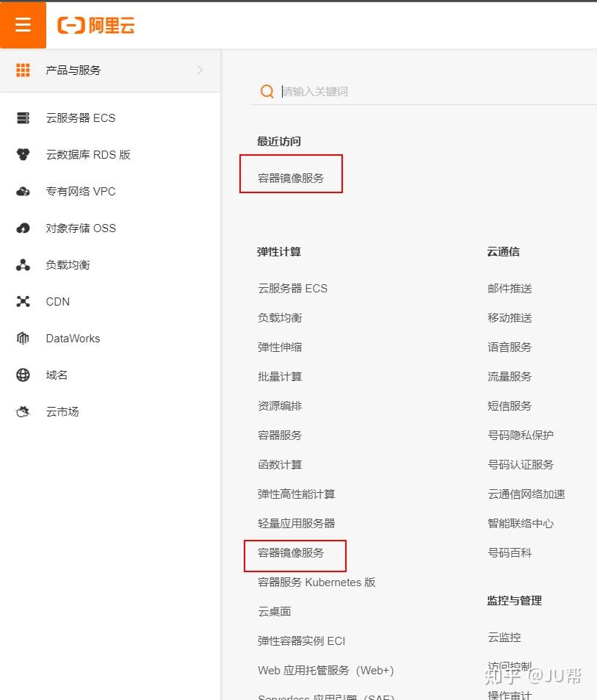The height and width of the screenshot is (700, 597).
Task: Click the 产品与服务 grid icon
Action: pyautogui.click(x=23, y=70)
